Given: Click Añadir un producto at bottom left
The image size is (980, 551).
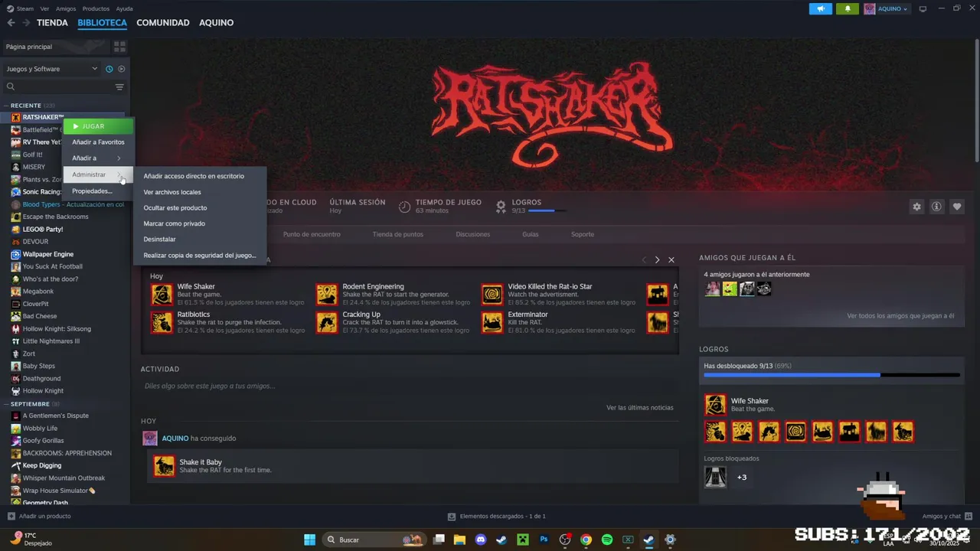Looking at the screenshot, I should coord(39,517).
